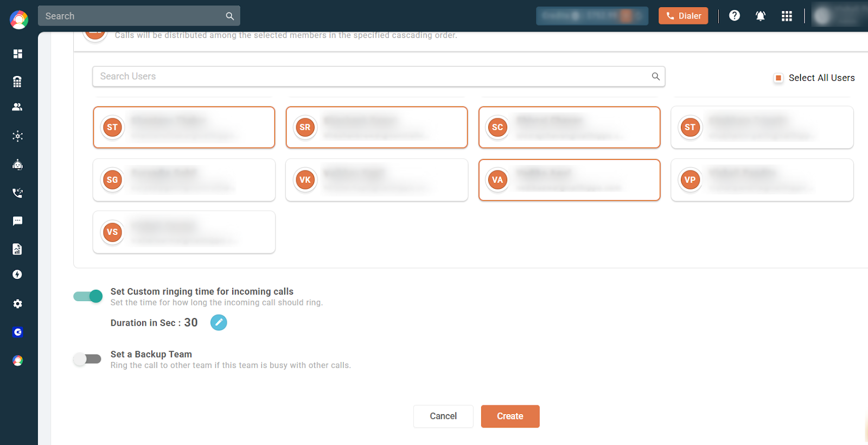The height and width of the screenshot is (445, 868).
Task: Focus the top Search field
Action: pos(139,16)
